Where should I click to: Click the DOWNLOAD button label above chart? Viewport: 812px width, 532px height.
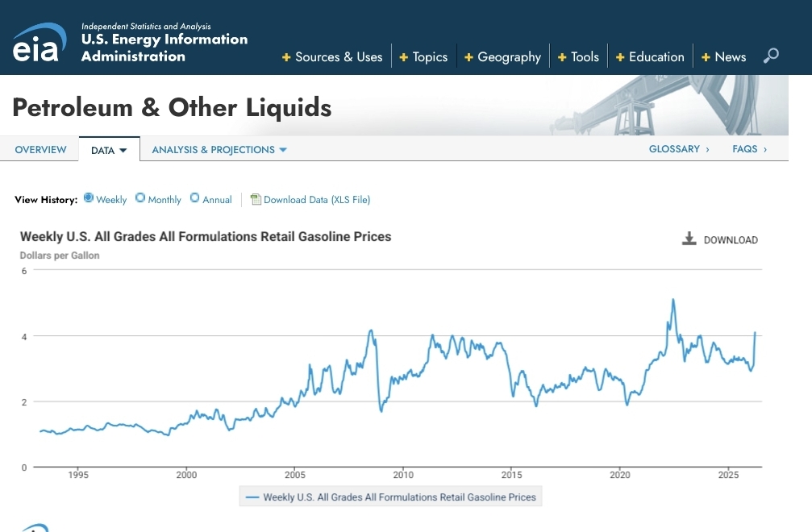731,240
